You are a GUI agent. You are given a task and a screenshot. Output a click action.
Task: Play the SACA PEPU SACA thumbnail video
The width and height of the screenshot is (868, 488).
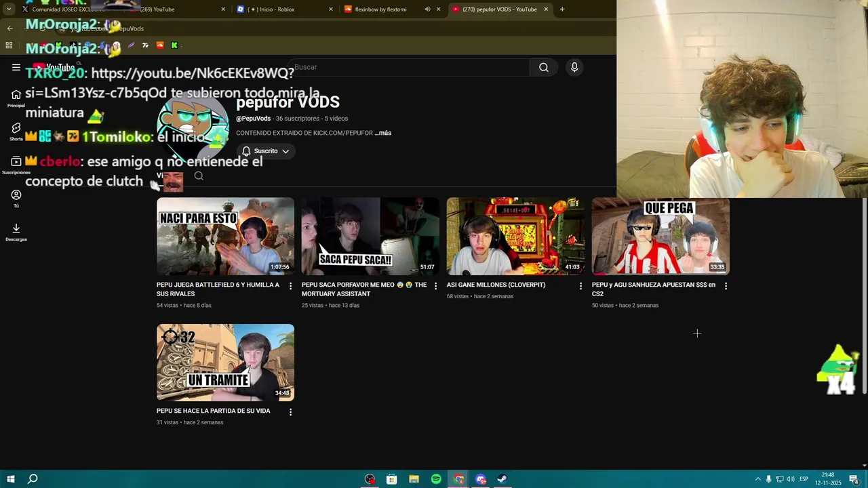(x=370, y=236)
